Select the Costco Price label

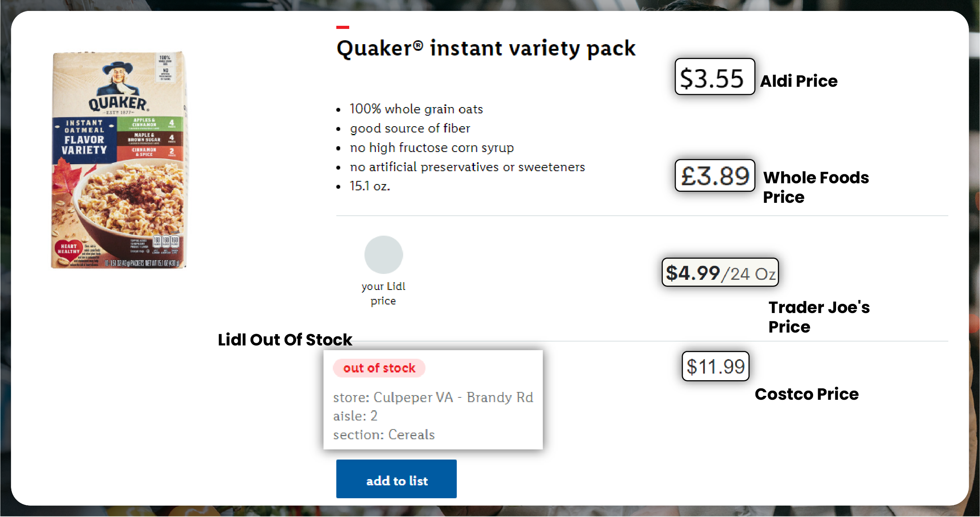[806, 394]
